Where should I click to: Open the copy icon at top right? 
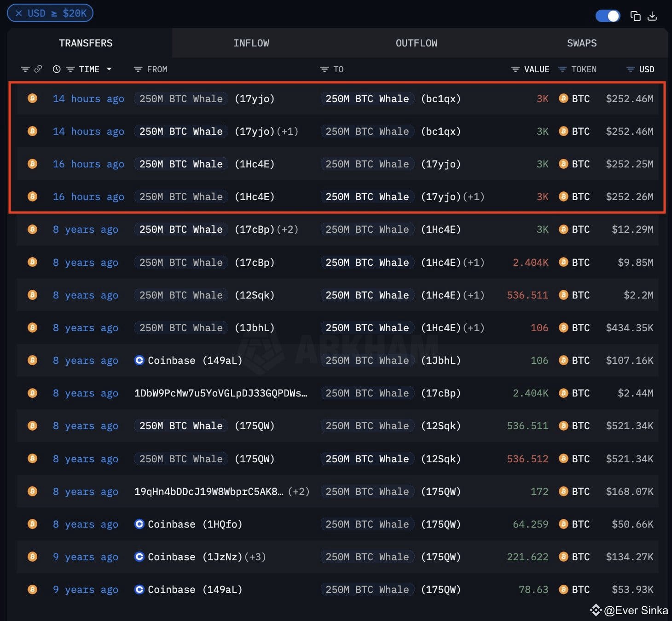pyautogui.click(x=636, y=16)
